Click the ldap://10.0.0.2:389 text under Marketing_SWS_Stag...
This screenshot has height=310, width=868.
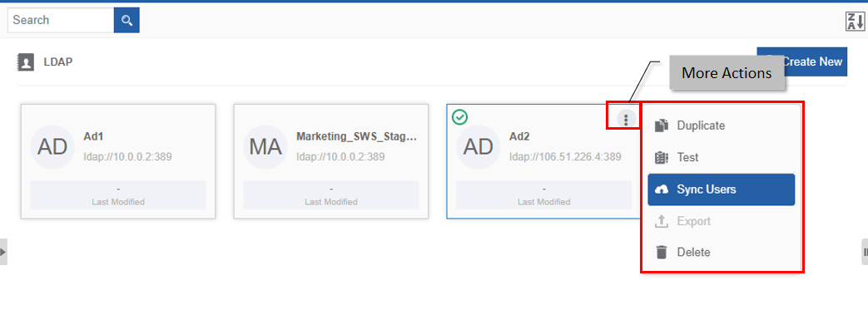point(340,157)
